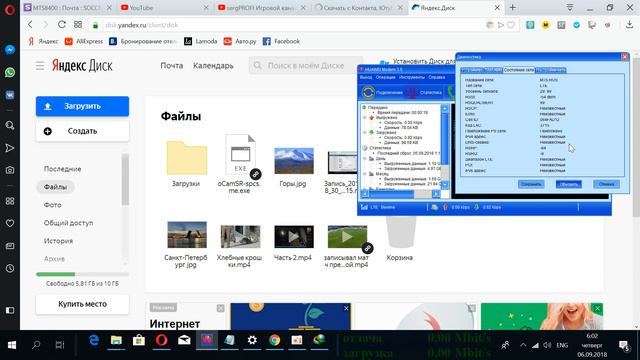Open Opera sidebar search icon
This screenshot has width=640, height=360.
click(10, 125)
